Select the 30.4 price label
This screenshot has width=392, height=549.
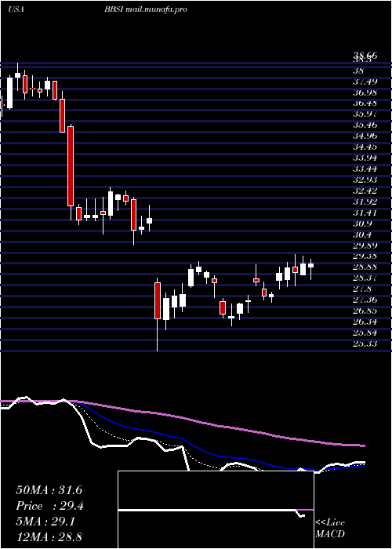coord(363,235)
